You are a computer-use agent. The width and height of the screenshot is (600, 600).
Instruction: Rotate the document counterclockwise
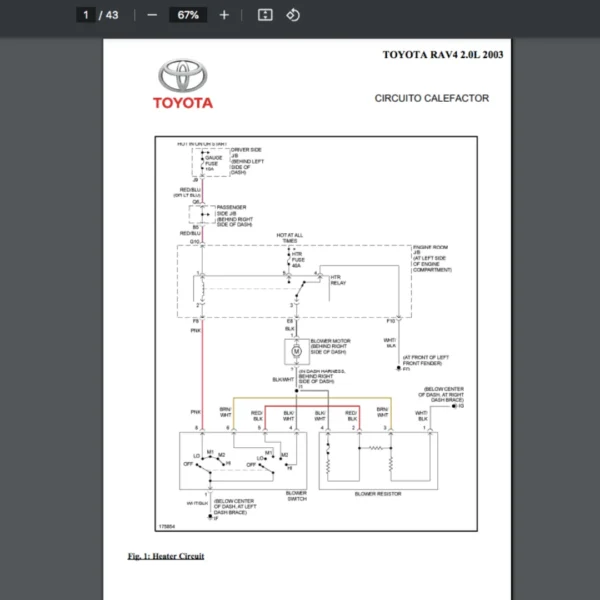(x=293, y=15)
